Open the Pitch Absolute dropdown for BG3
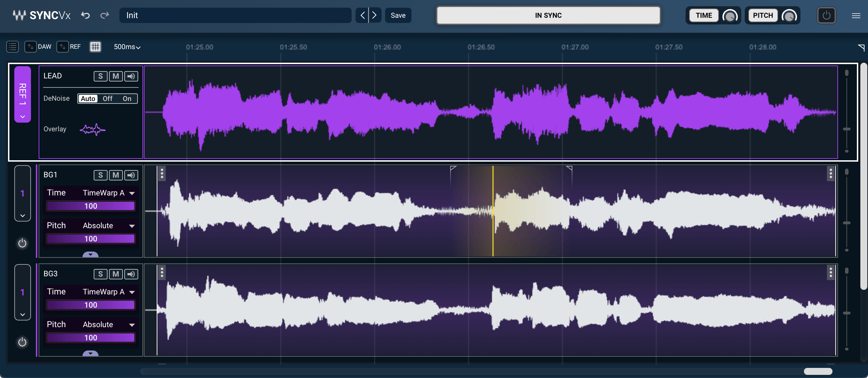868x378 pixels. pyautogui.click(x=108, y=324)
